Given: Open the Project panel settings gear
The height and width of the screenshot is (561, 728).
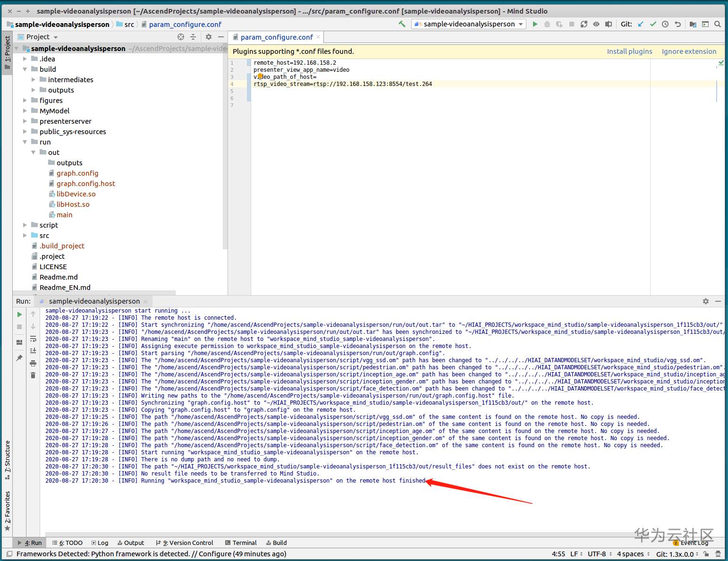Looking at the screenshot, I should [x=209, y=37].
